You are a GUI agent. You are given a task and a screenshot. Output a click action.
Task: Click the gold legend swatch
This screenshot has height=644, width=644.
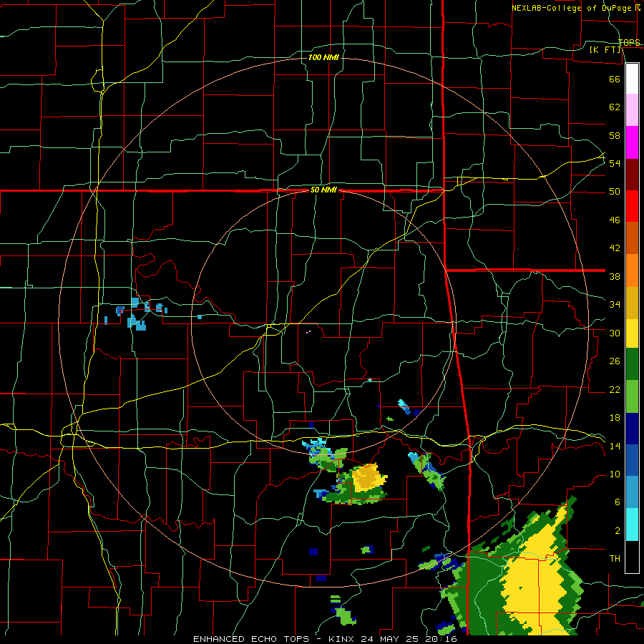coord(632,303)
